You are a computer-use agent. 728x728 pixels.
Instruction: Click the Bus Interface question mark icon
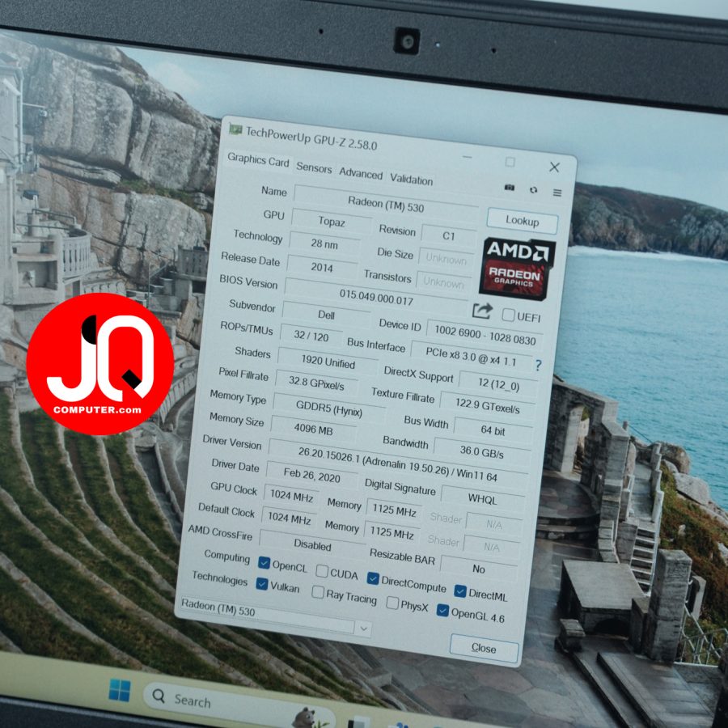[538, 366]
